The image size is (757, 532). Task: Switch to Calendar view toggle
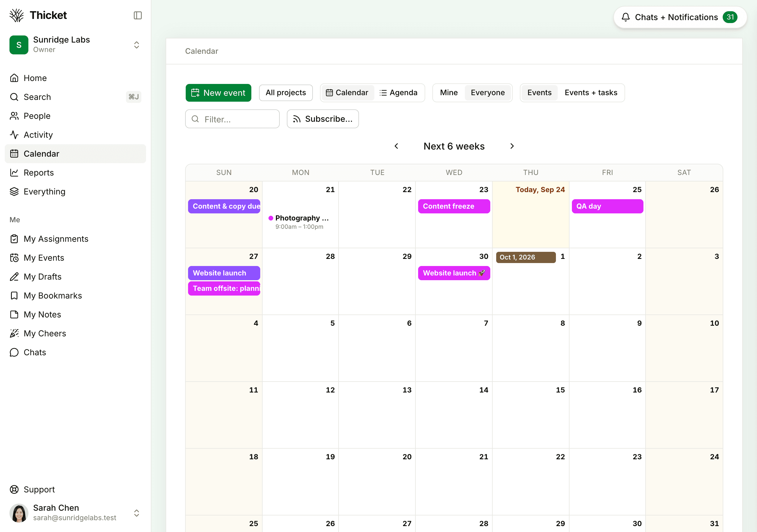click(x=347, y=93)
